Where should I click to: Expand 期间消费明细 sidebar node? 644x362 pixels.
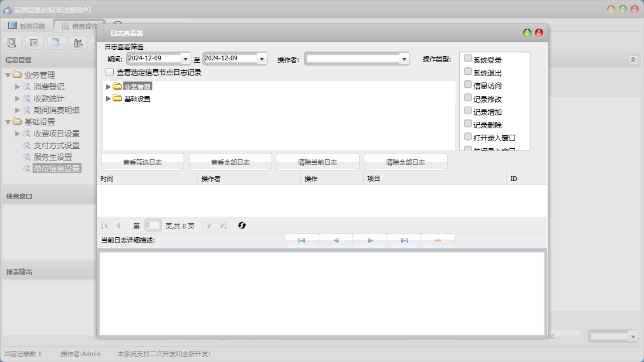click(x=17, y=110)
